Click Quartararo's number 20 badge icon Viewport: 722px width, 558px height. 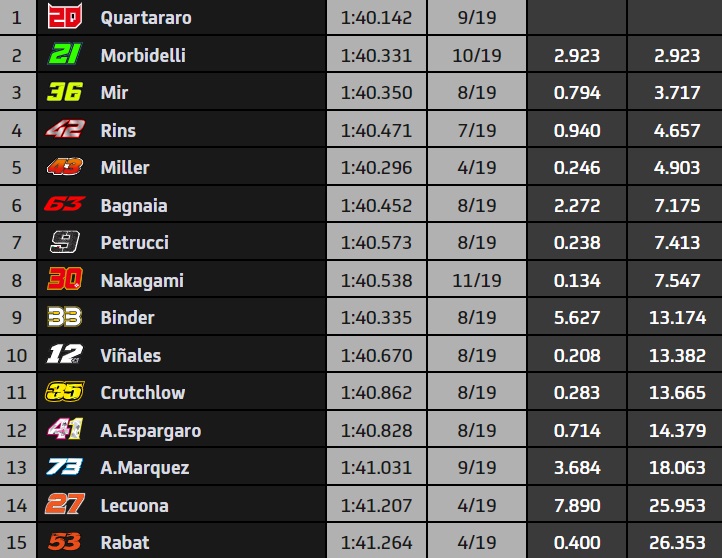coord(65,17)
